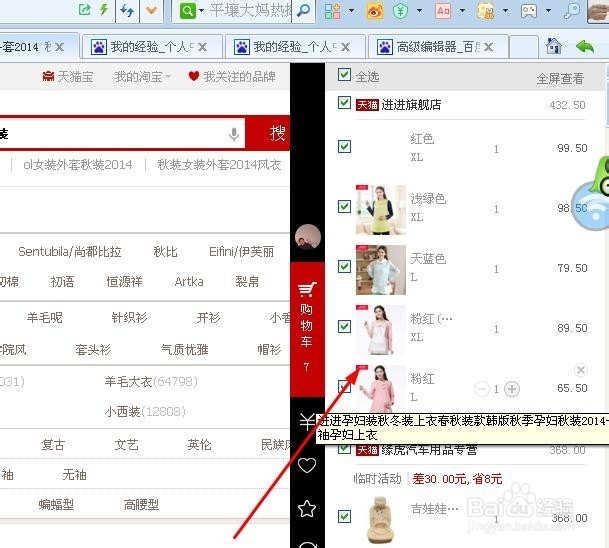Remove the 65.50 item with X icon
609x548 pixels.
[x=580, y=370]
